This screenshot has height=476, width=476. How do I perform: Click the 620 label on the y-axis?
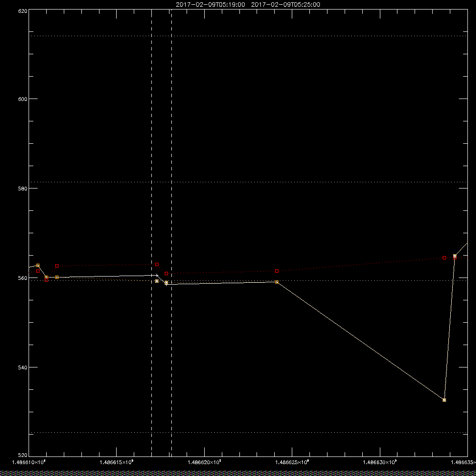[23, 10]
